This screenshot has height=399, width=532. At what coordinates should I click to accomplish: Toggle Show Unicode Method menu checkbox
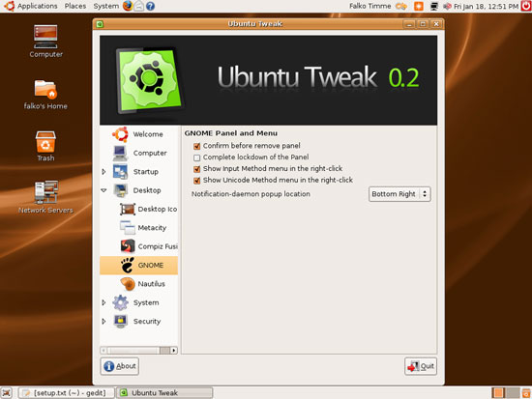(196, 181)
